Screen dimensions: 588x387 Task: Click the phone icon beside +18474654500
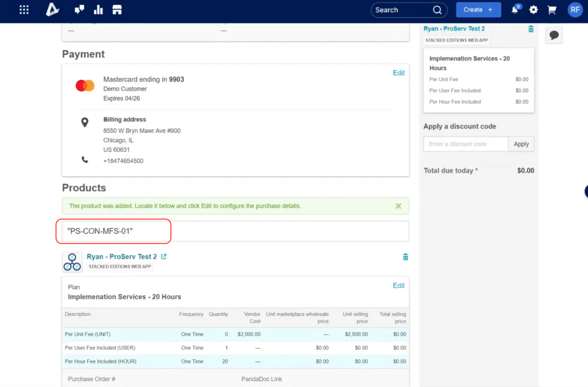pyautogui.click(x=85, y=160)
